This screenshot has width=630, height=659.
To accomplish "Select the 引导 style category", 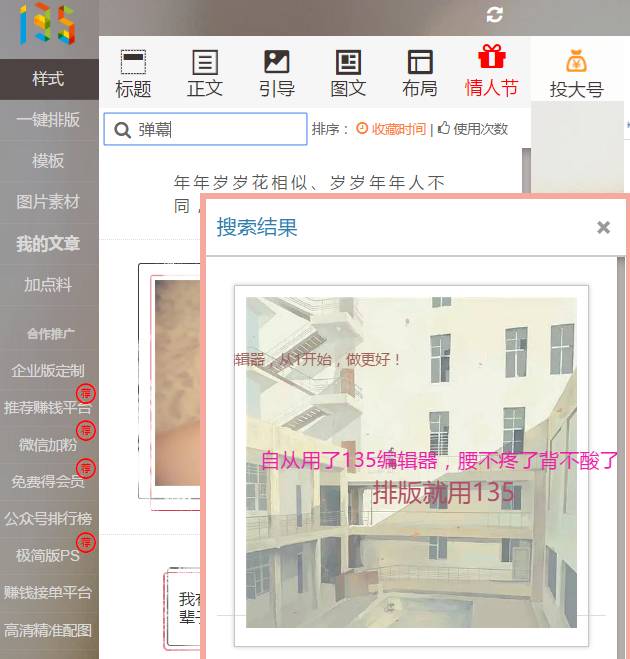I will click(277, 74).
